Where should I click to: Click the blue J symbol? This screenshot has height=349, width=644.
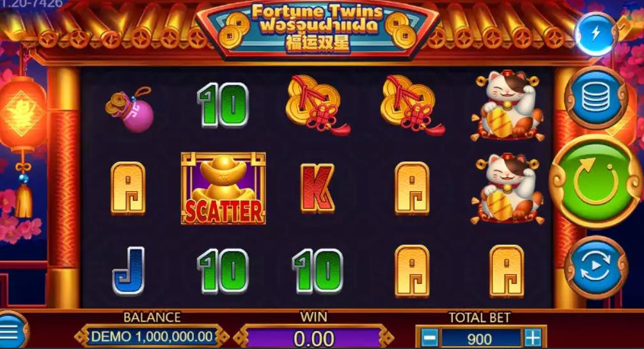tap(129, 271)
